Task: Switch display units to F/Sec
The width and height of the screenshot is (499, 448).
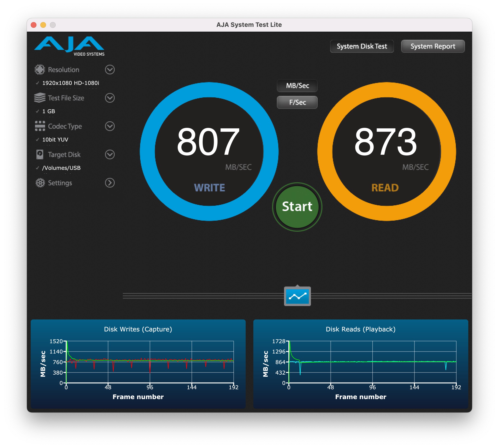Action: pos(297,102)
